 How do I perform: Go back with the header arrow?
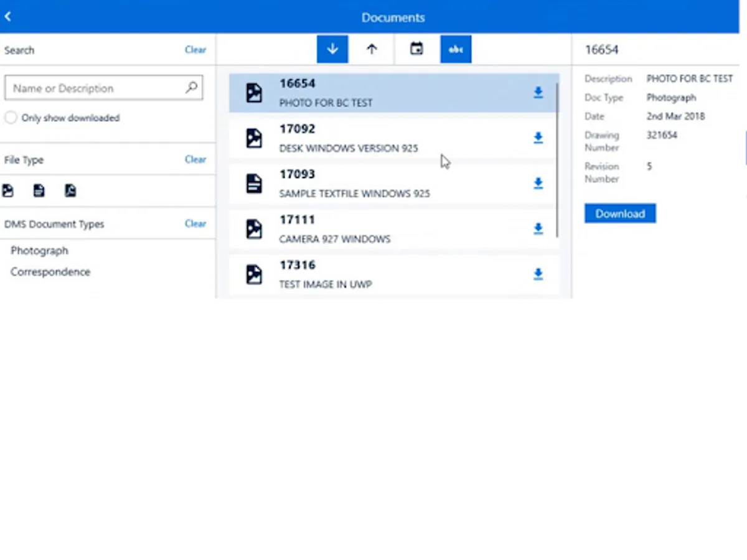[7, 17]
